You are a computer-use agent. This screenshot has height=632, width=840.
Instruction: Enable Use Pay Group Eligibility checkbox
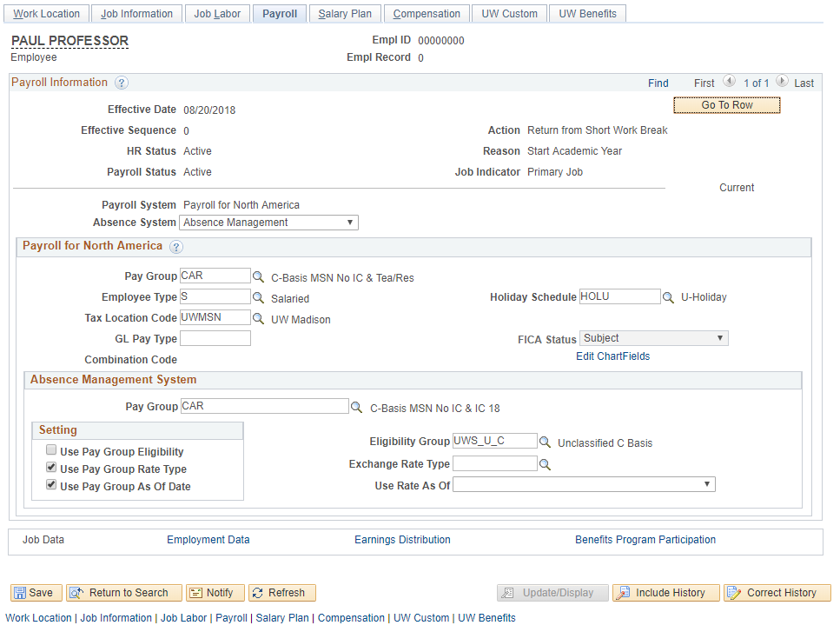pos(51,449)
